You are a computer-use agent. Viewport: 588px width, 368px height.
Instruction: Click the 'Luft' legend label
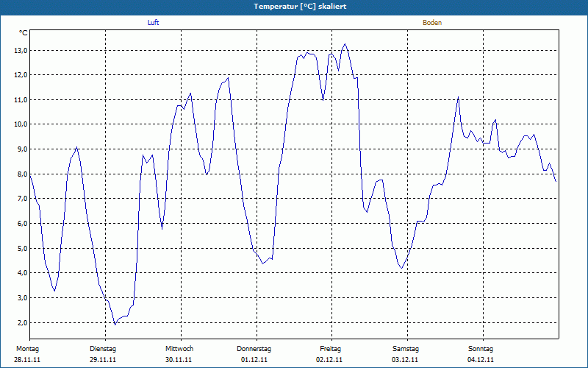tap(153, 23)
